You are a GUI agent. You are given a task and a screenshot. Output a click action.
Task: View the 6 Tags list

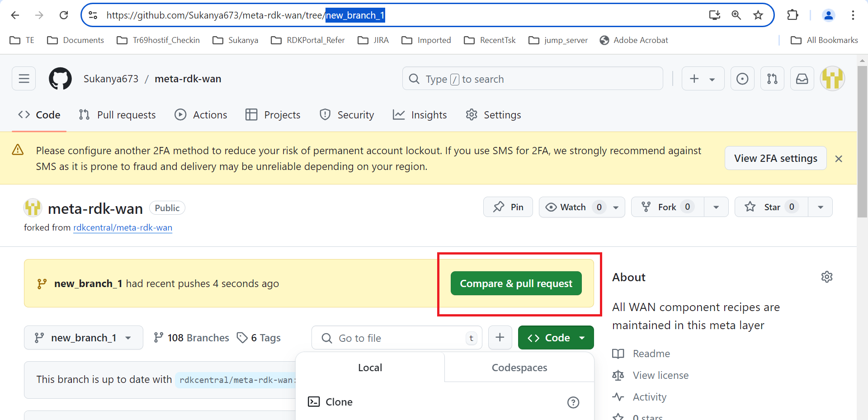click(x=259, y=338)
